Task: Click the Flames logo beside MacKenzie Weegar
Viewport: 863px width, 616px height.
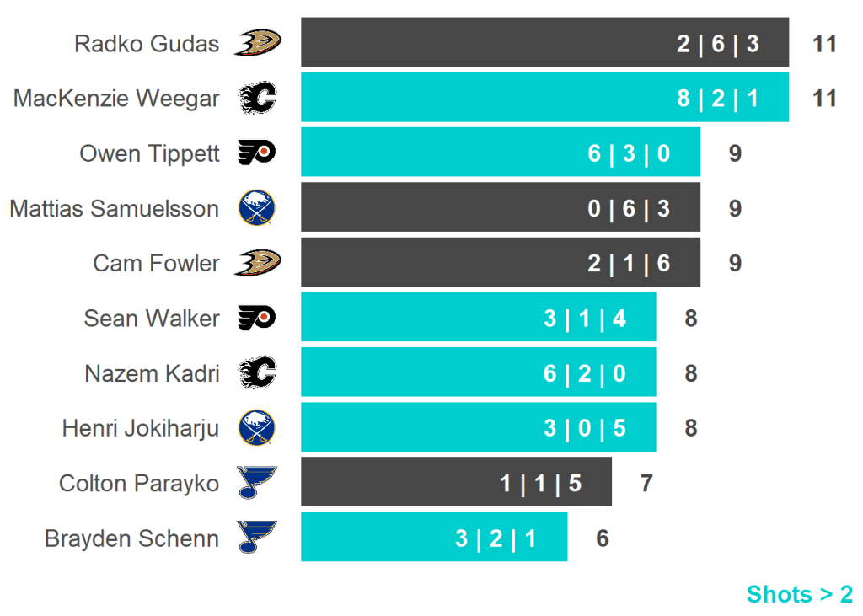Action: click(257, 99)
